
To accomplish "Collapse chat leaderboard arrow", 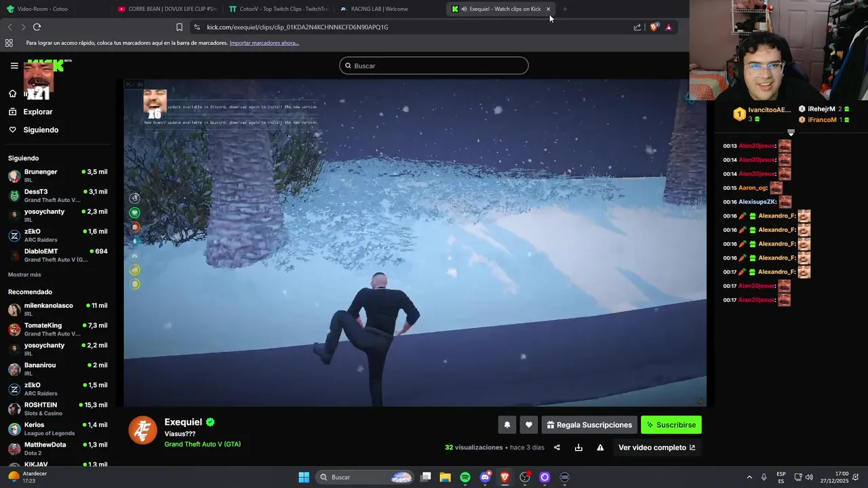I will tap(791, 133).
